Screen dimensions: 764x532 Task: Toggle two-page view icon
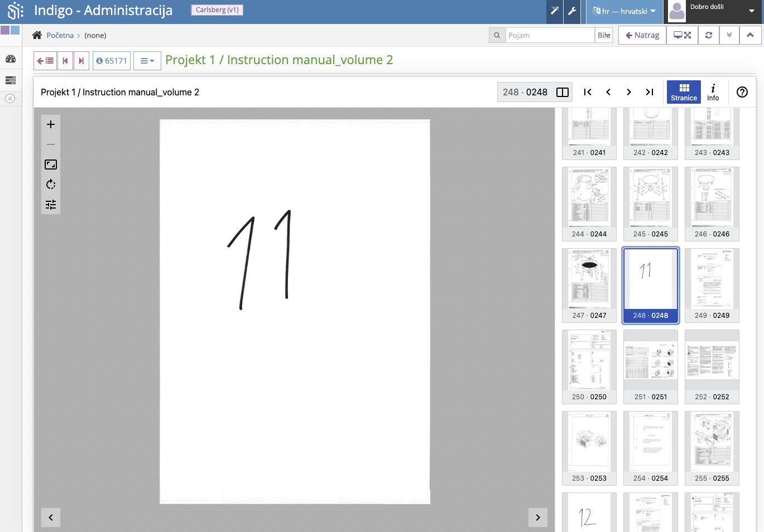tap(563, 92)
